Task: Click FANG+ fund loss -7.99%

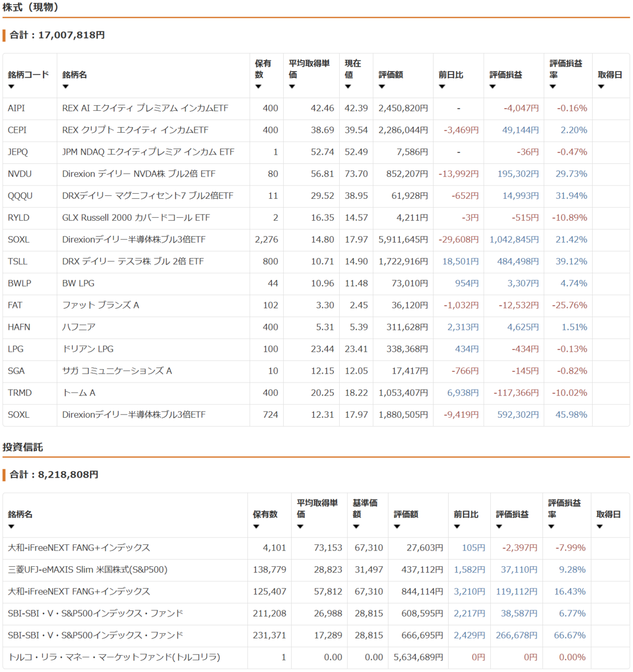Action: tap(570, 548)
